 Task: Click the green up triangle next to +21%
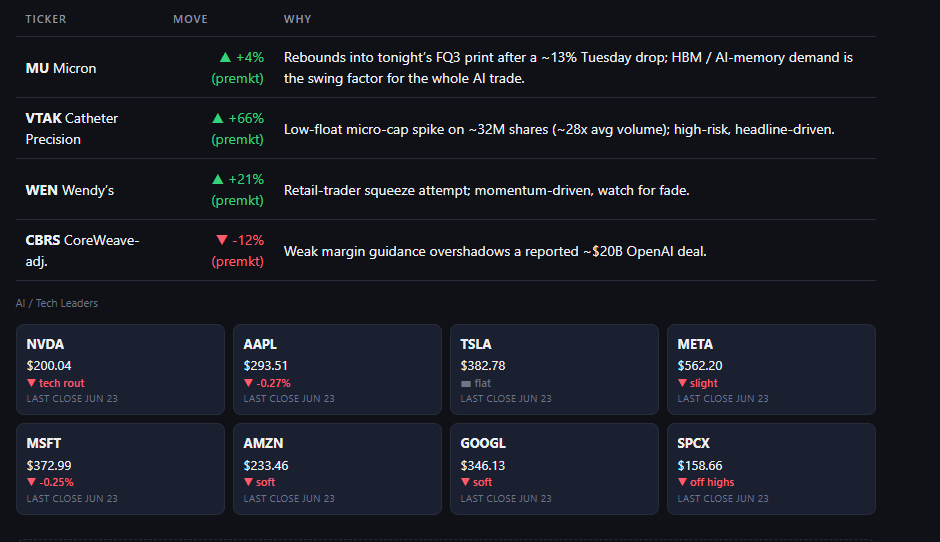(x=218, y=179)
